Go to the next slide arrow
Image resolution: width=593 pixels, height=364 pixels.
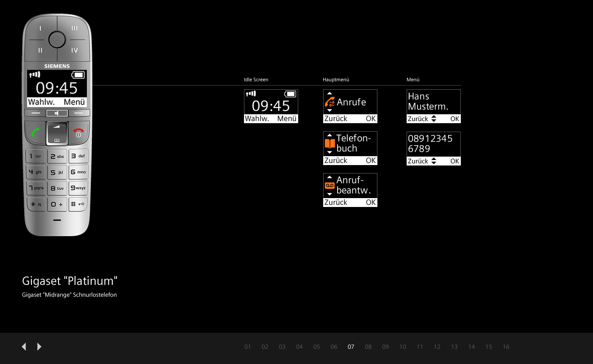tap(39, 347)
